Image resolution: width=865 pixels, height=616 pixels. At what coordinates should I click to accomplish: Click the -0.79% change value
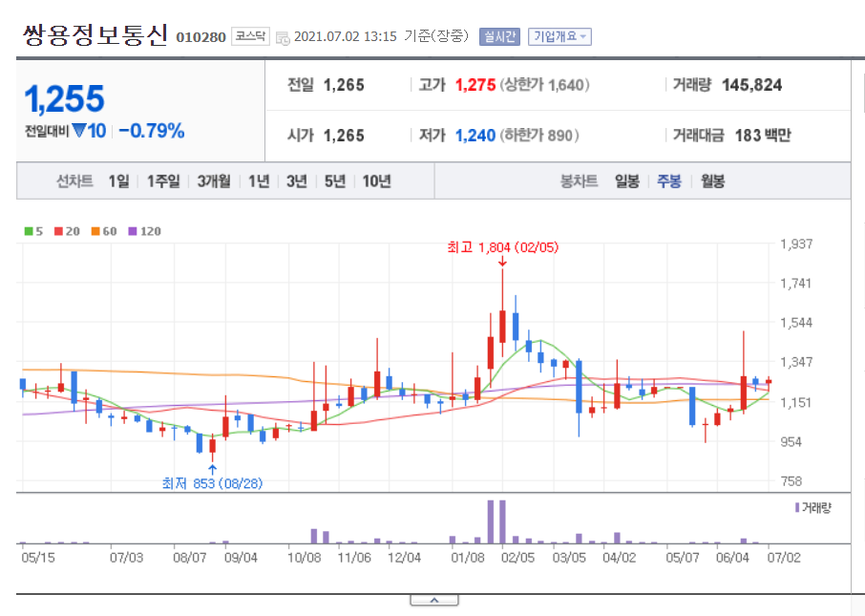[x=151, y=131]
